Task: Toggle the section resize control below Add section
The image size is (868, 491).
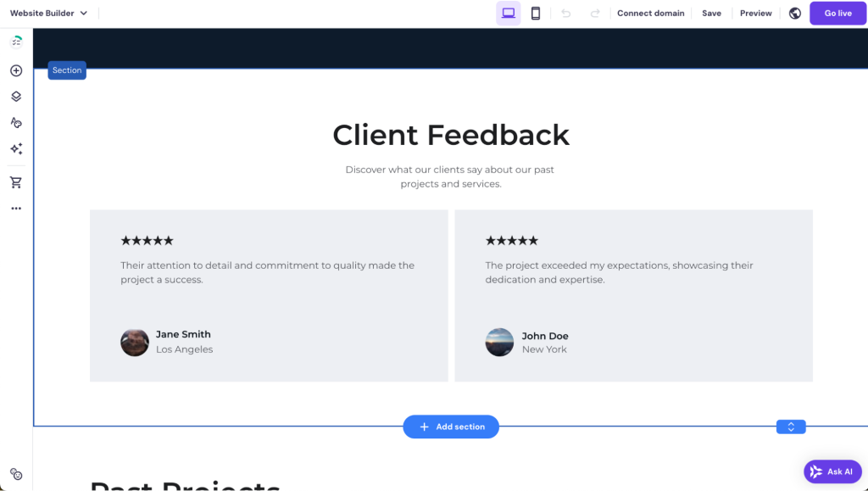Action: tap(790, 427)
